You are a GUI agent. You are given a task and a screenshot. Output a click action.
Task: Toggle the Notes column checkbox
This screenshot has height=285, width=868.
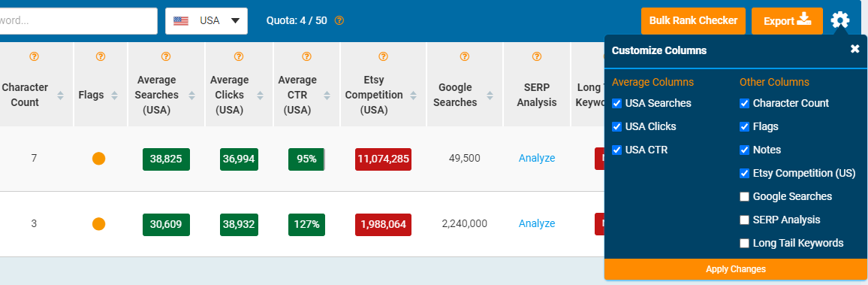coord(745,150)
